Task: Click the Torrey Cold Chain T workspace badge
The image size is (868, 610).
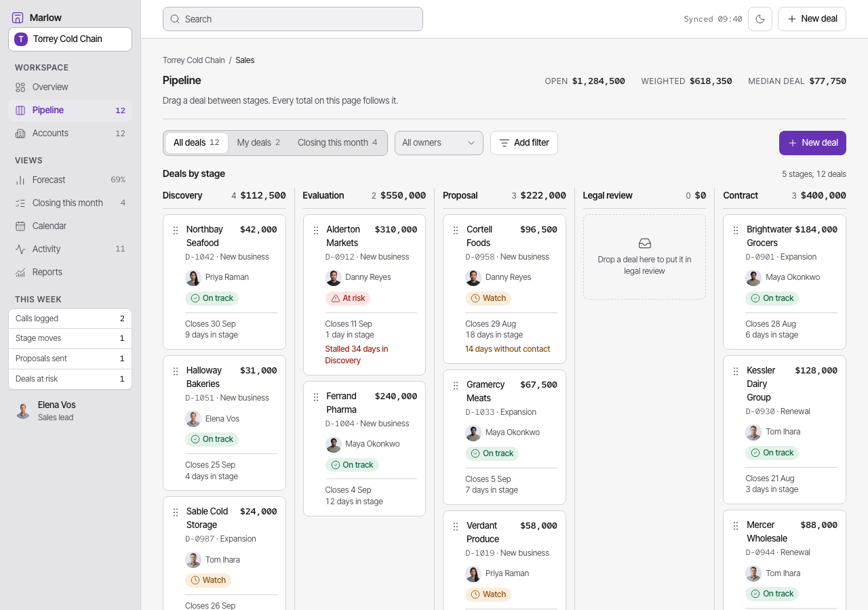Action: point(21,39)
